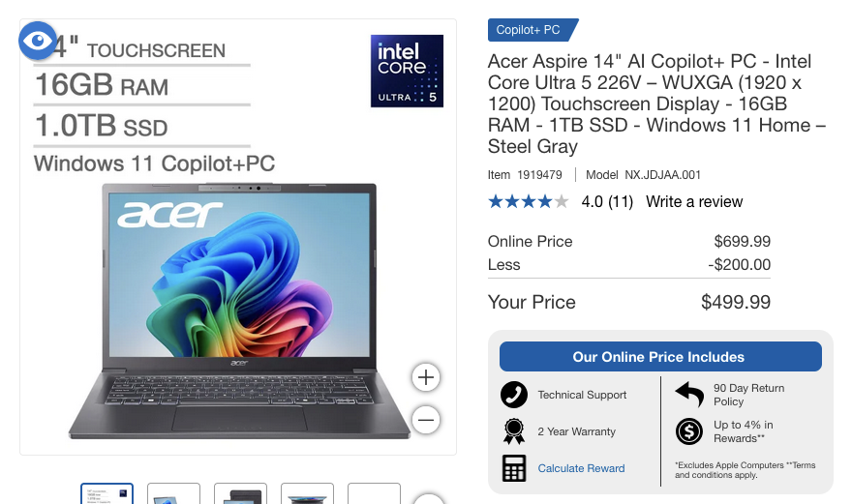
Task: Click the Copilot+ PC badge
Action: (532, 30)
